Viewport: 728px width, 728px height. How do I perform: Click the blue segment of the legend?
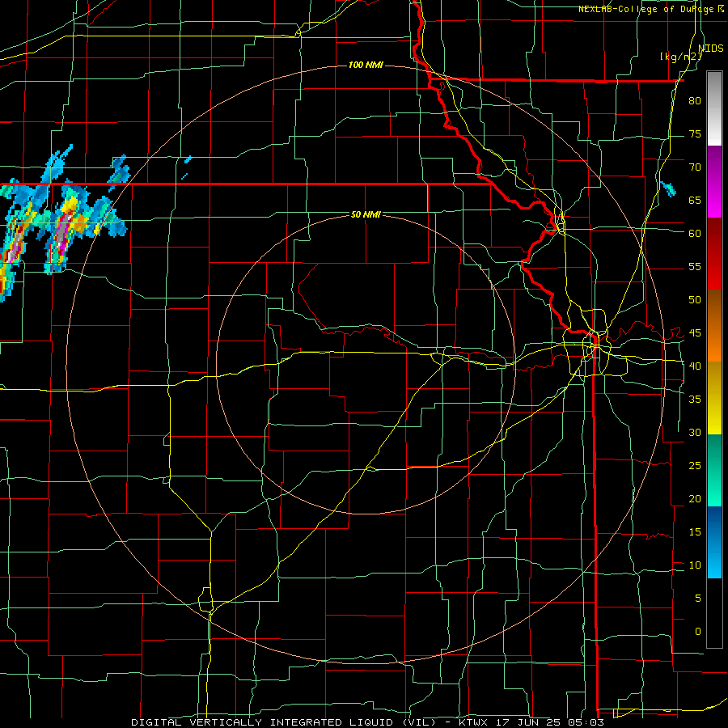pos(714,542)
